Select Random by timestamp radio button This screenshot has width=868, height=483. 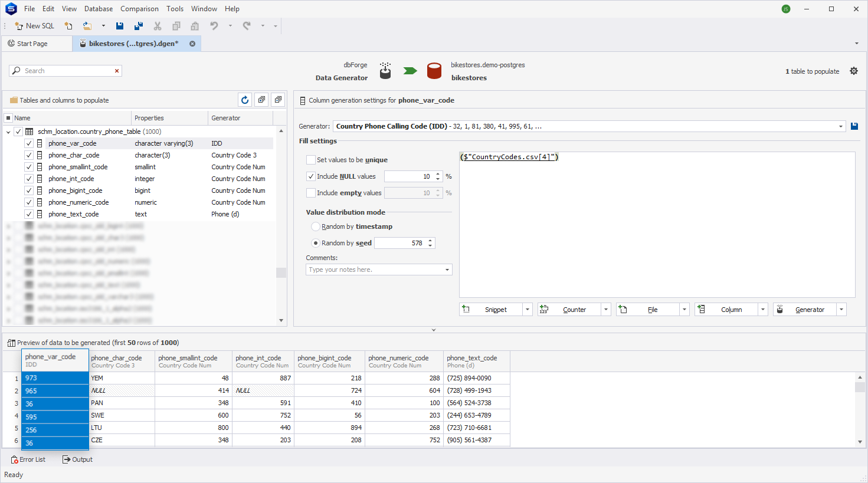click(316, 226)
